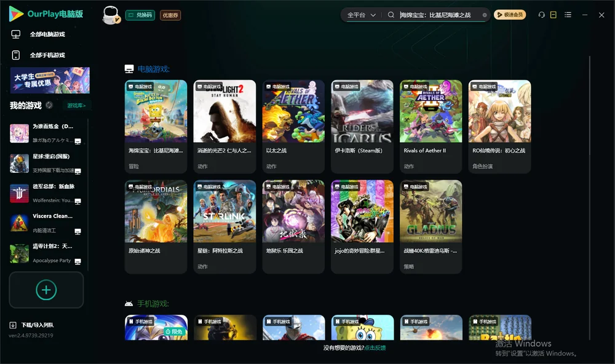Click the 点击反馈 feedback link
The width and height of the screenshot is (615, 364).
click(x=375, y=347)
